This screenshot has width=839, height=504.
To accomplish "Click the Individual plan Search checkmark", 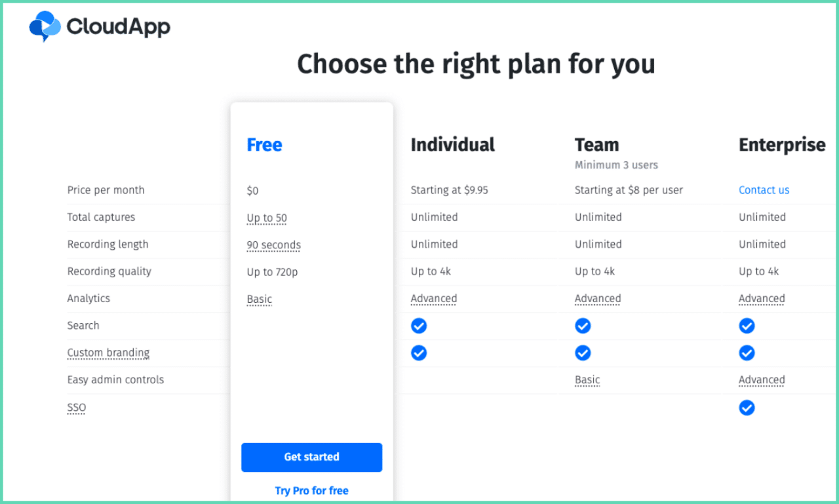I will click(x=419, y=326).
